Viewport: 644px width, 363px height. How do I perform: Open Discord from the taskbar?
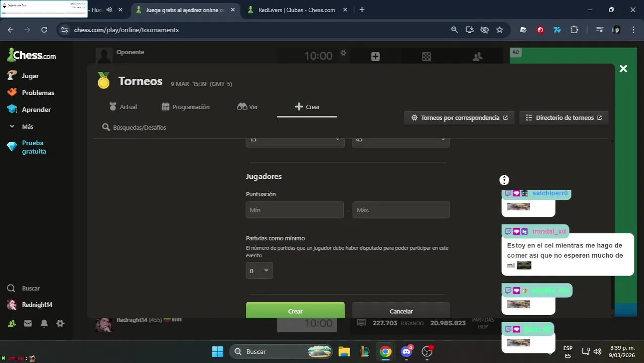[x=407, y=351]
